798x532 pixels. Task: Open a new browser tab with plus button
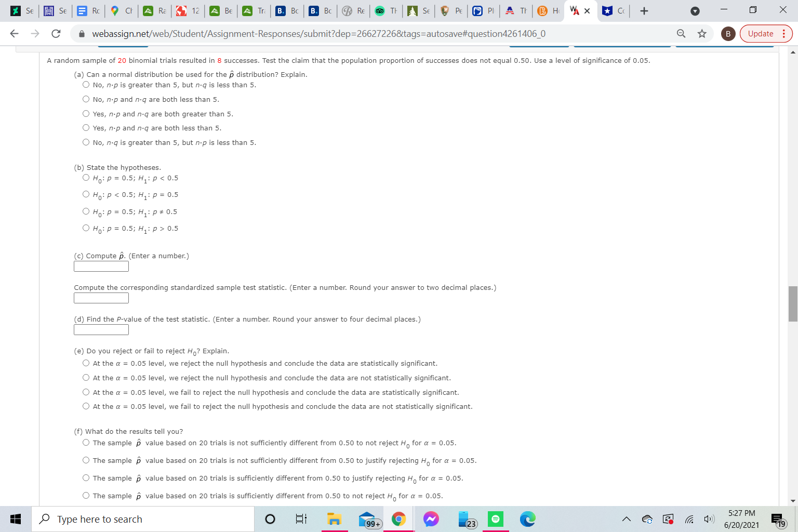[x=644, y=10]
